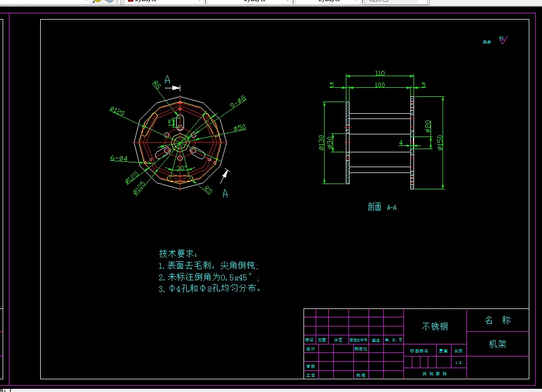
Task: Click the 4 dimension in section view
Action: (x=401, y=142)
